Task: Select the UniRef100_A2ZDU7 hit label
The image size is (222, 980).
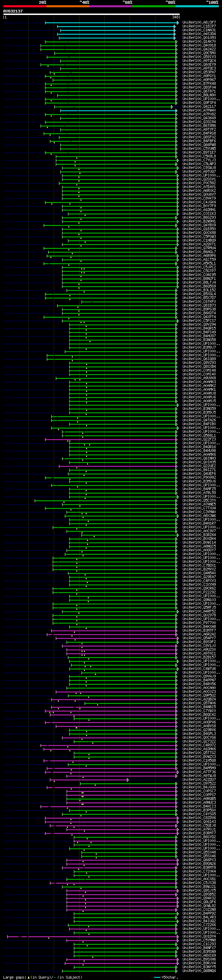Action: 199,779
